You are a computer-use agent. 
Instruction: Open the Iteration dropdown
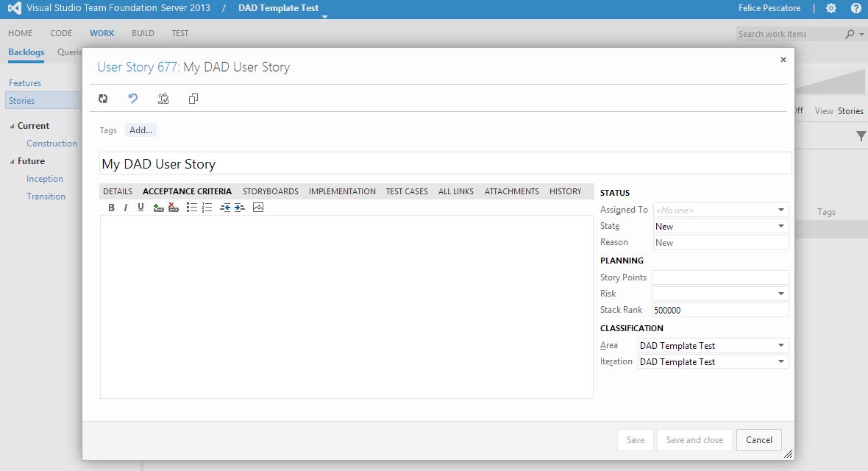pyautogui.click(x=781, y=361)
